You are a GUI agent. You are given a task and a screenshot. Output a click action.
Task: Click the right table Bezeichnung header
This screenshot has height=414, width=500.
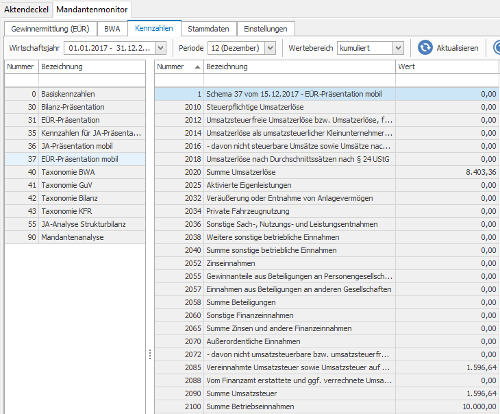click(x=299, y=67)
